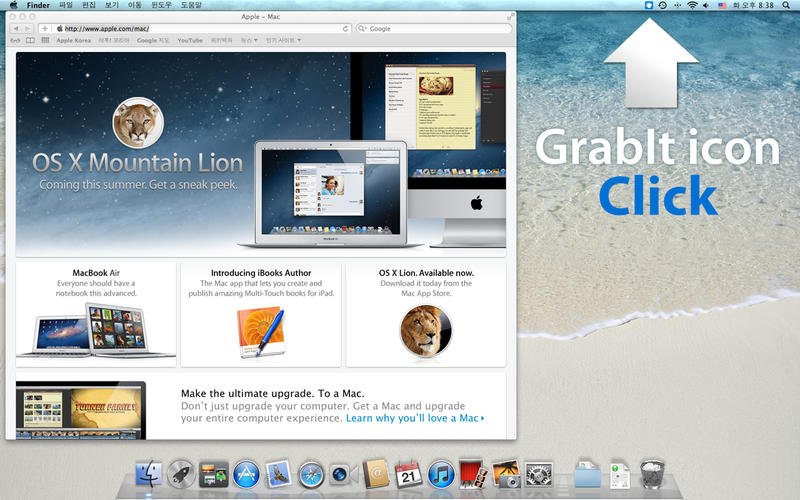Expand the 뉴스 bookmarks folder dropdown
This screenshot has width=800, height=500.
coord(249,40)
